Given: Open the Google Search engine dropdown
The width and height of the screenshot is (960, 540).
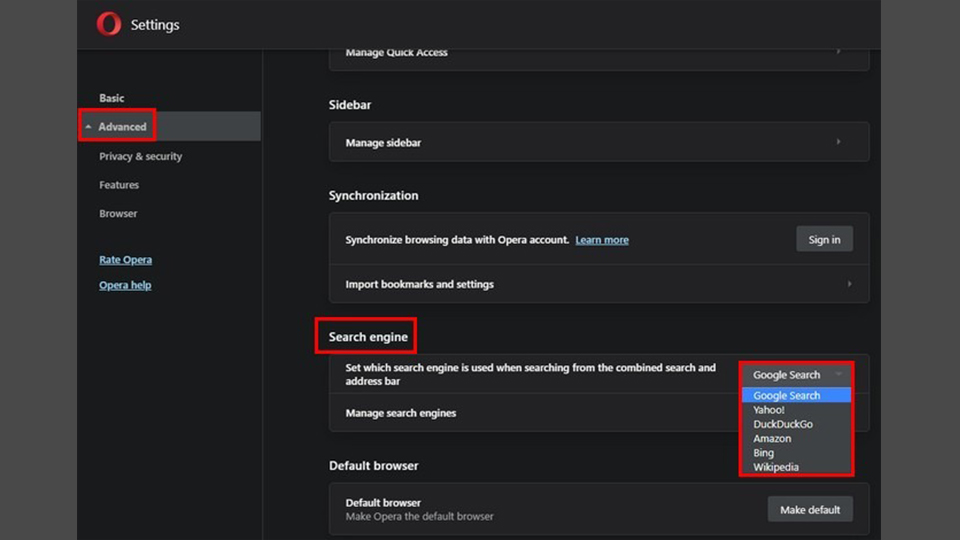Looking at the screenshot, I should (x=796, y=375).
